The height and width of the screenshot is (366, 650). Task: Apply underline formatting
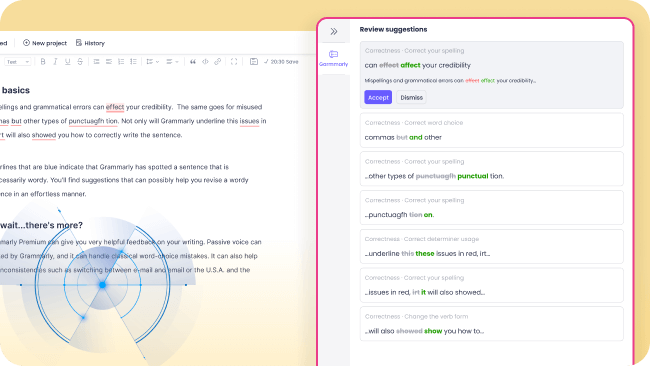[68, 62]
